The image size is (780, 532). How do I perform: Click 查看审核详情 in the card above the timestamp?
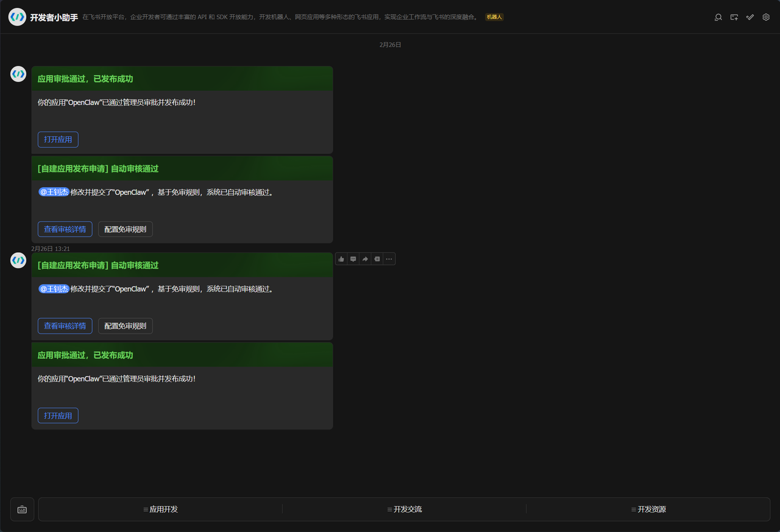(65, 229)
